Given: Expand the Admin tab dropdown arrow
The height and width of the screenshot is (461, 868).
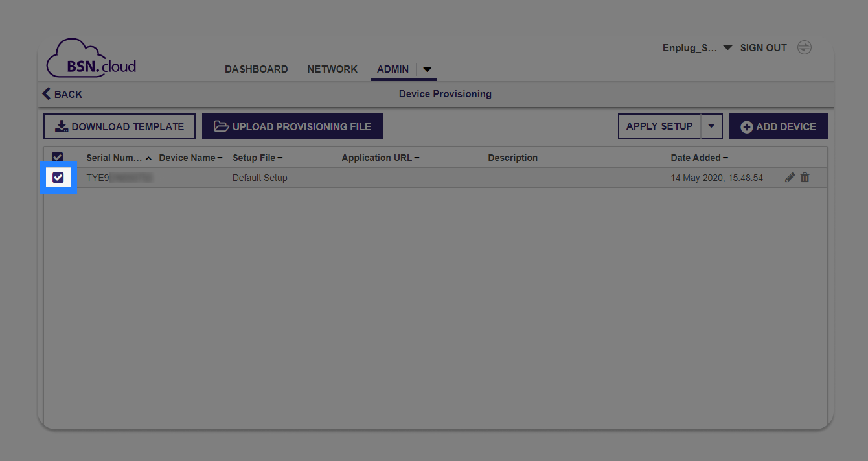Looking at the screenshot, I should click(427, 69).
